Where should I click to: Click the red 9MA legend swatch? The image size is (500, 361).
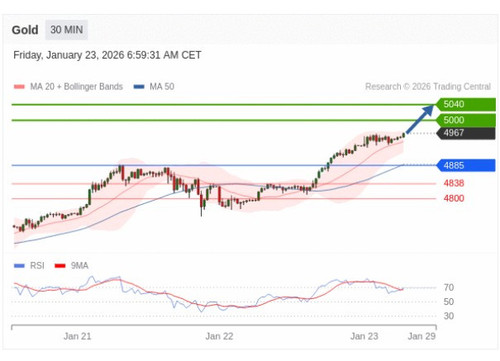point(60,266)
